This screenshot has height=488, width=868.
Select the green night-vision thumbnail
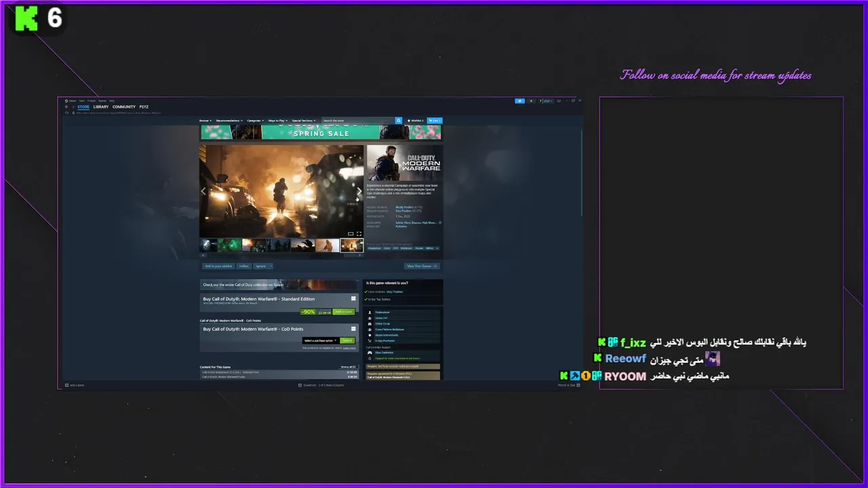pyautogui.click(x=230, y=245)
